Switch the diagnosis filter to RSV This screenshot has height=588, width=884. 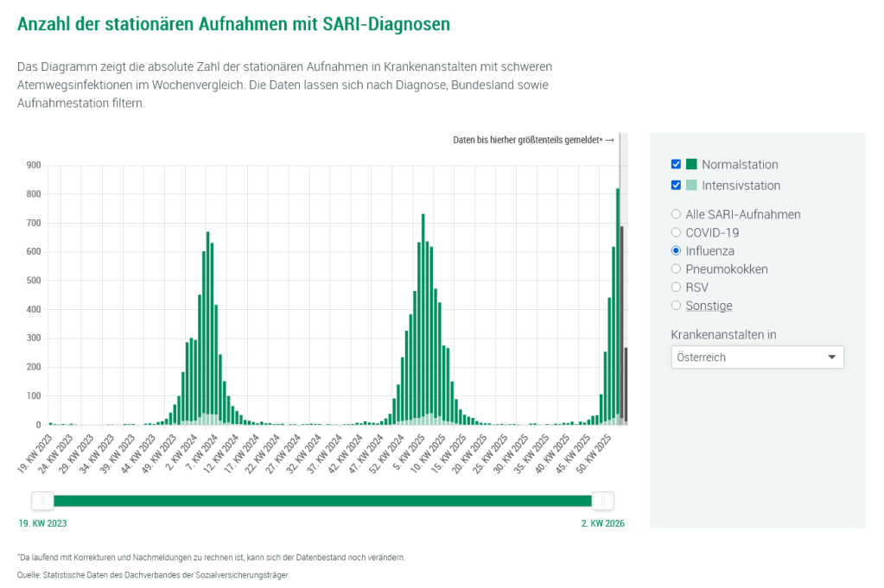click(x=677, y=288)
